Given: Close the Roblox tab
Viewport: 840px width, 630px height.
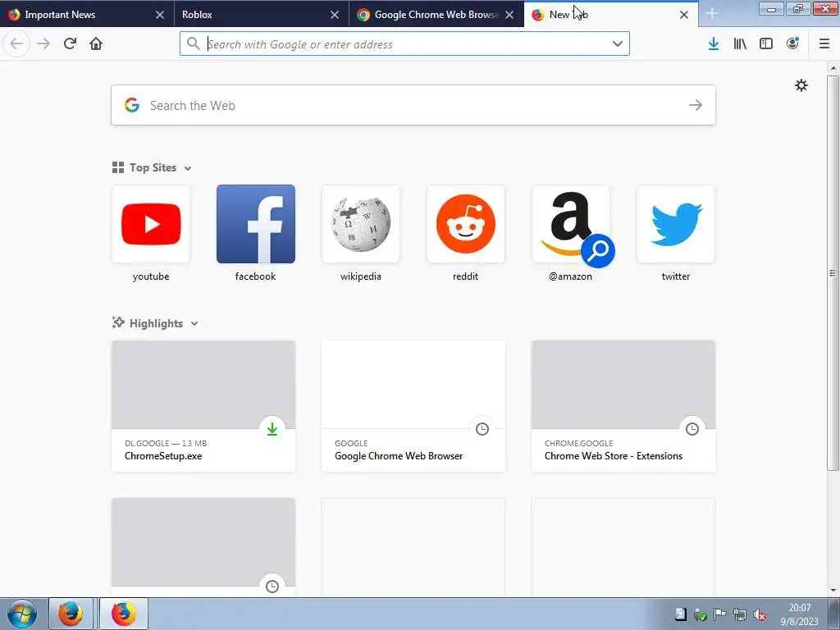Looking at the screenshot, I should (x=335, y=15).
